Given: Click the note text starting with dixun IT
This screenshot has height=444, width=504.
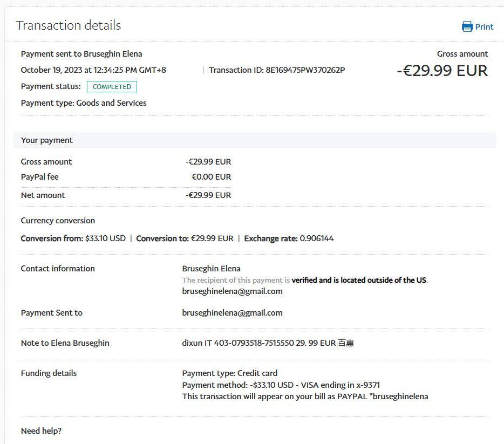Looking at the screenshot, I should click(268, 343).
